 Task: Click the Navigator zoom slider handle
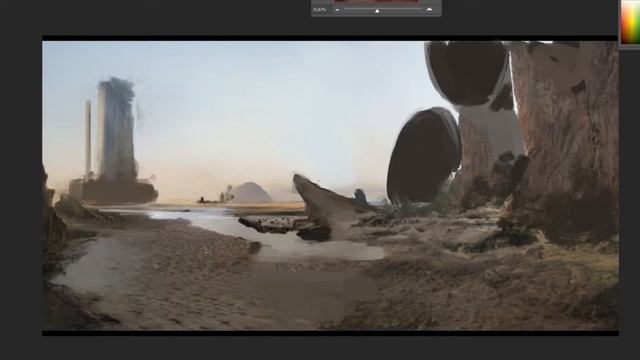[x=377, y=11]
